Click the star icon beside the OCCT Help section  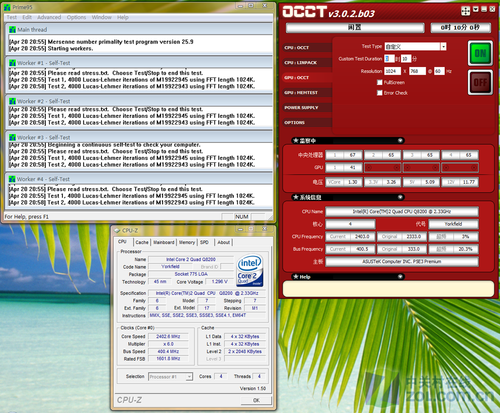(x=296, y=277)
